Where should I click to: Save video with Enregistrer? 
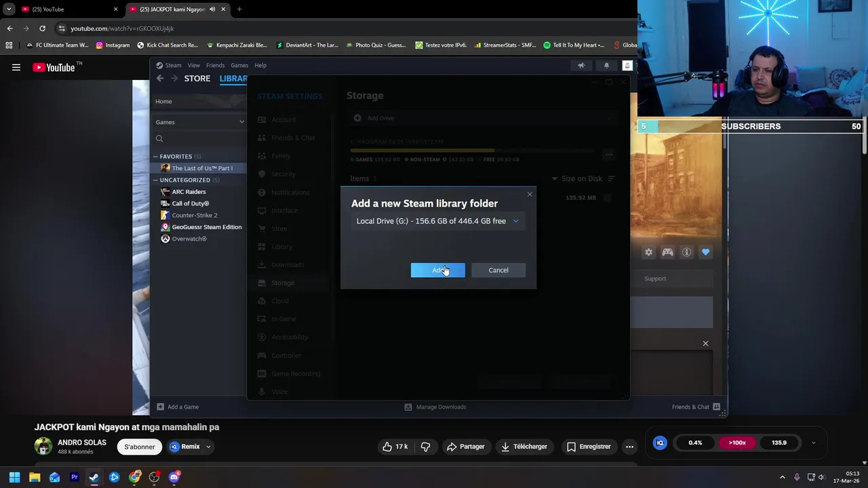[x=588, y=447]
